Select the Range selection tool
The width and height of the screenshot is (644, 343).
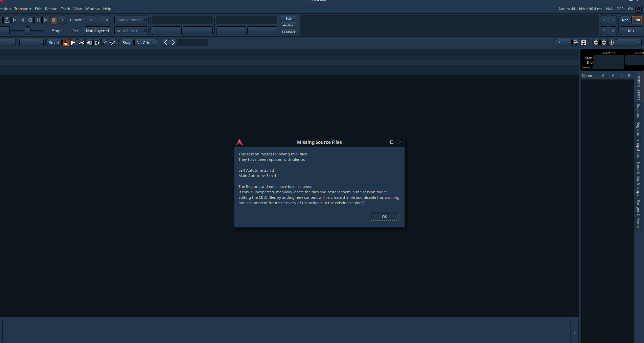[x=73, y=43]
